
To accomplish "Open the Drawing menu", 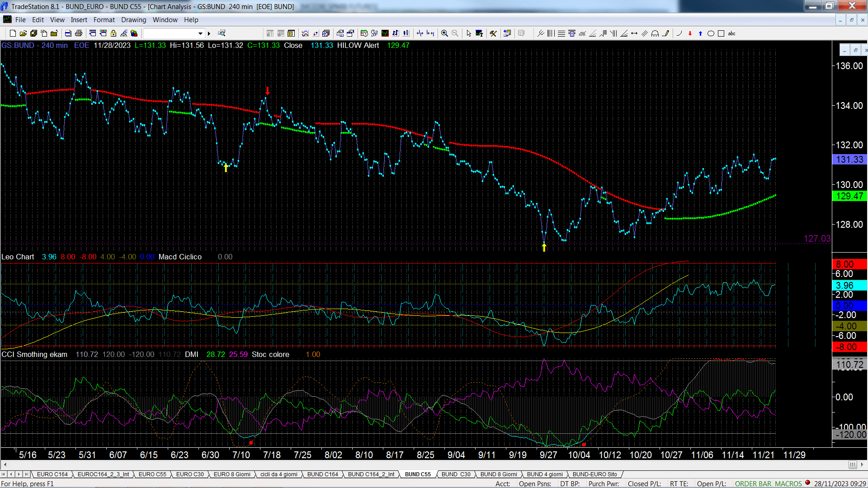I will 134,20.
